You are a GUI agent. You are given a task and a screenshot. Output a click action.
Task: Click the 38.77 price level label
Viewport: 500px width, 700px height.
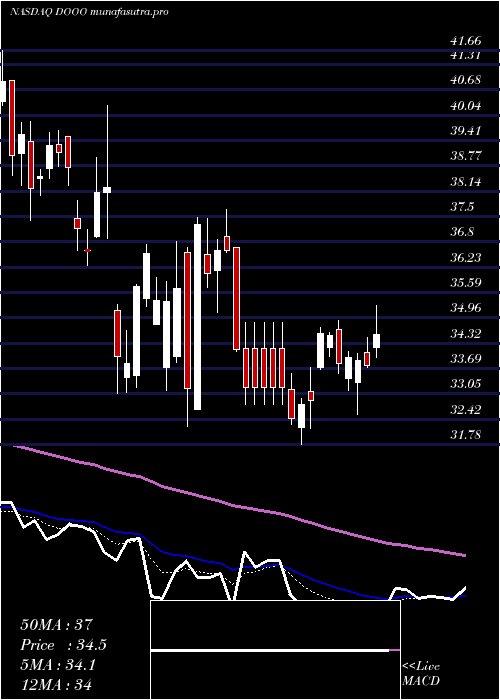pyautogui.click(x=466, y=156)
